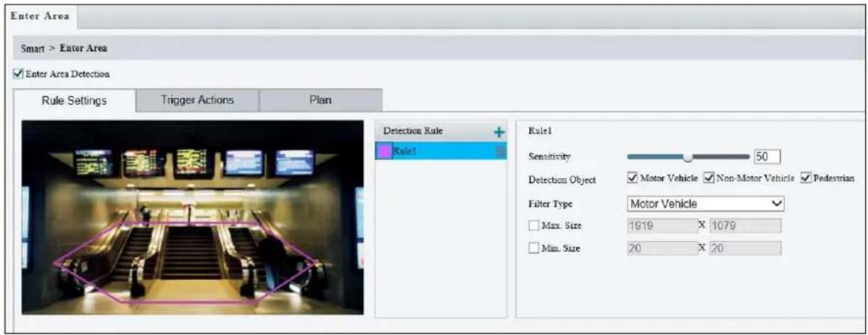Click the Sensitivity label
Image resolution: width=868 pixels, height=335 pixels.
coord(549,158)
